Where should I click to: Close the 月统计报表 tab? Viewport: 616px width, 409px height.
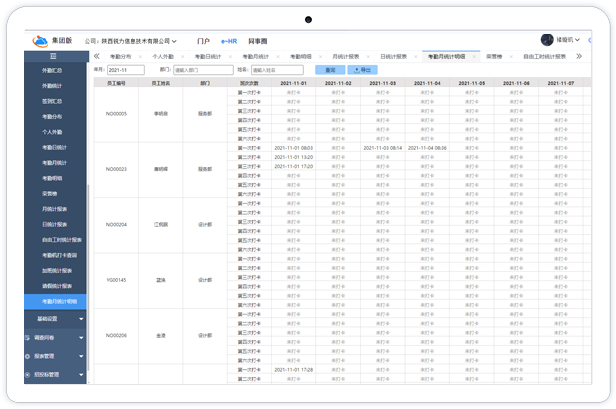(x=368, y=57)
